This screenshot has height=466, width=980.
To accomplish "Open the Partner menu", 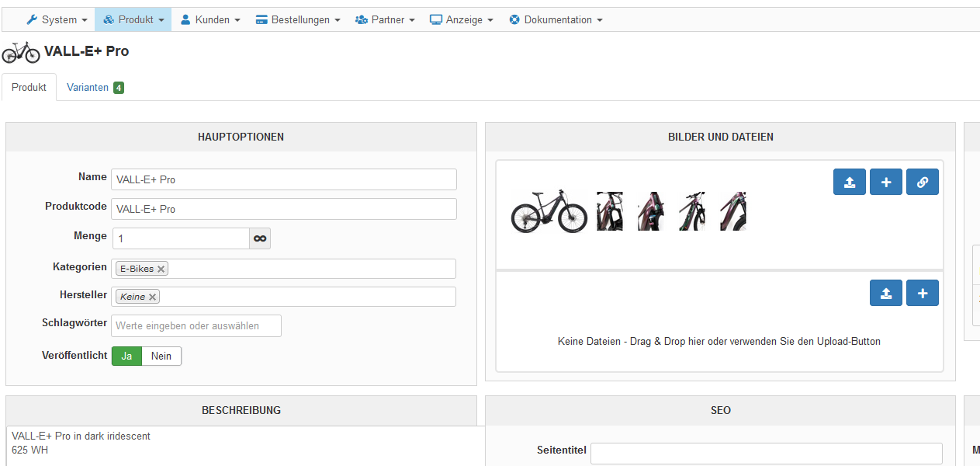I will 385,19.
